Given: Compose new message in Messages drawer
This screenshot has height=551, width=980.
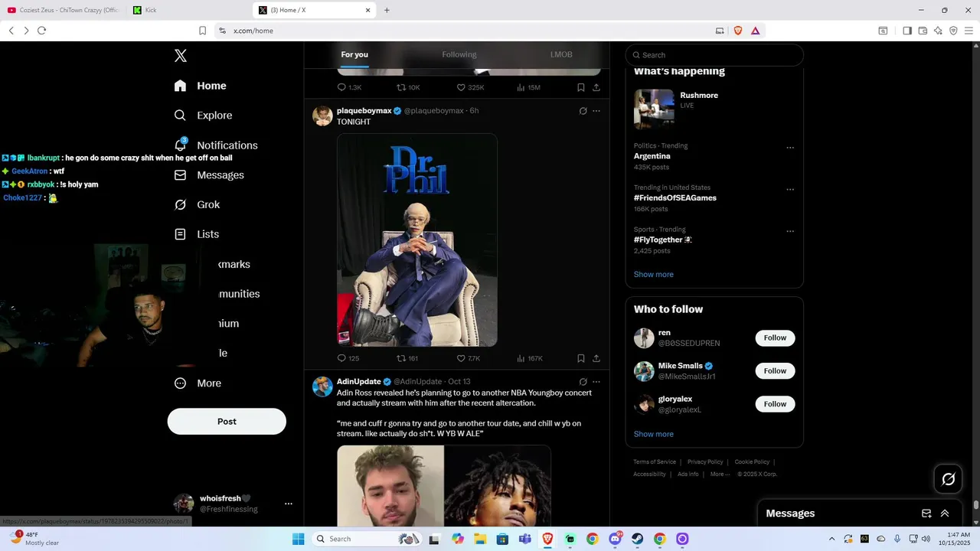Looking at the screenshot, I should (926, 514).
